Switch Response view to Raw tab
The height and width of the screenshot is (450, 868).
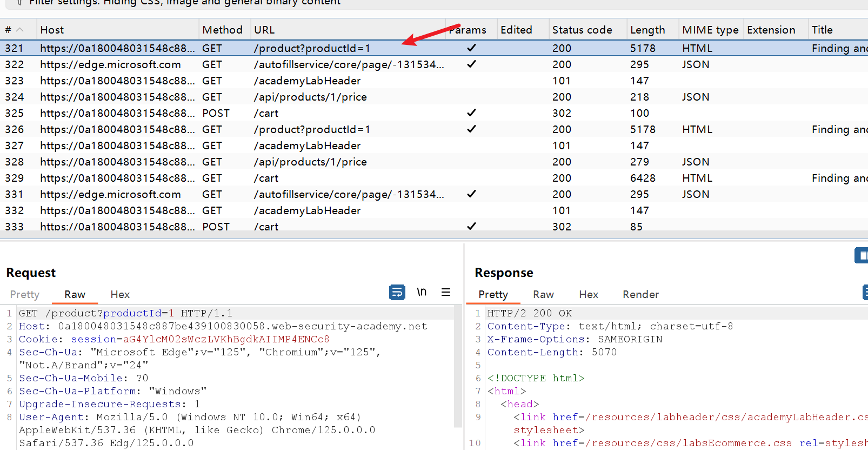tap(543, 294)
